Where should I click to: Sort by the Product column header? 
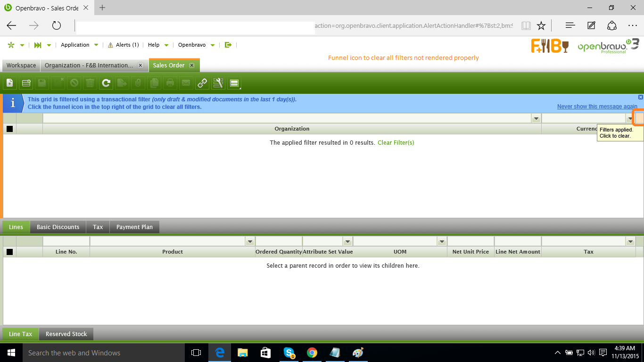coord(173,252)
